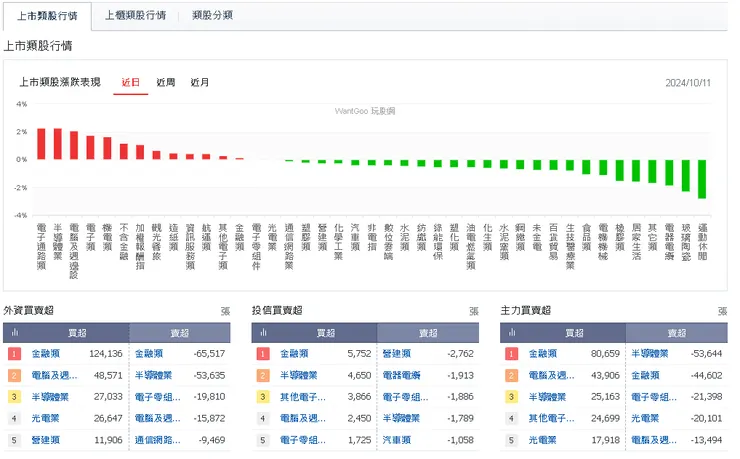Click the 賣超 header in 主力買賣超 table
740x459 pixels.
pyautogui.click(x=677, y=333)
